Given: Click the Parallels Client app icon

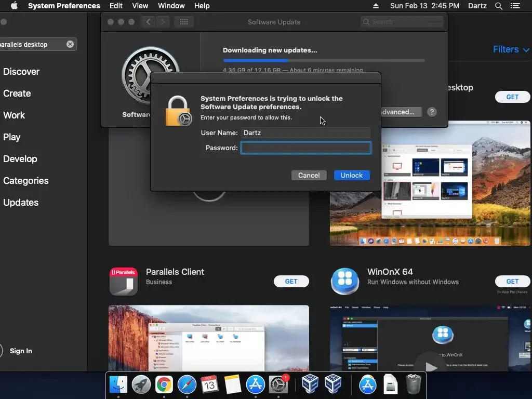Looking at the screenshot, I should pyautogui.click(x=124, y=281).
